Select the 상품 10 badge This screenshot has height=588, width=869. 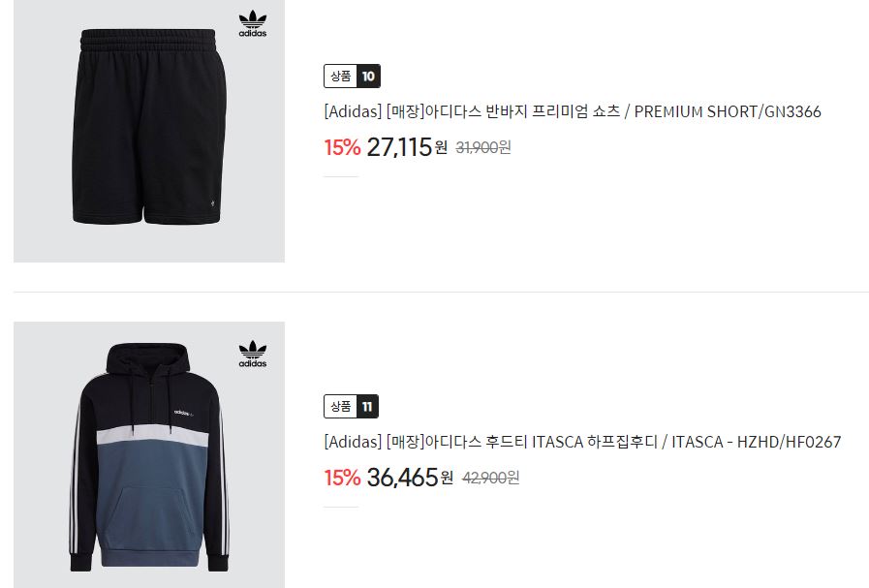tap(352, 76)
